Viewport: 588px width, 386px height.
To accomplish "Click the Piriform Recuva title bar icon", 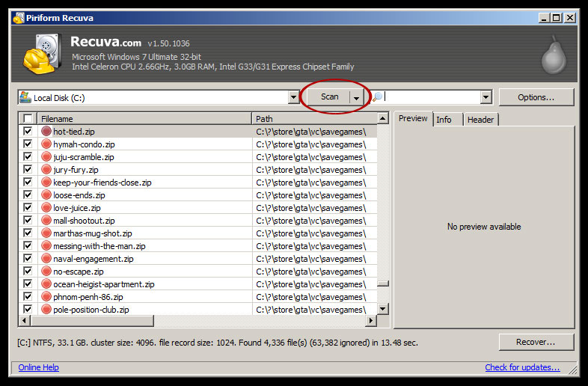I will click(x=19, y=18).
